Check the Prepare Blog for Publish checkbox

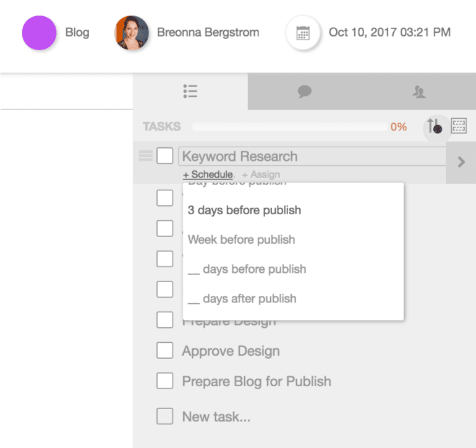click(x=164, y=381)
